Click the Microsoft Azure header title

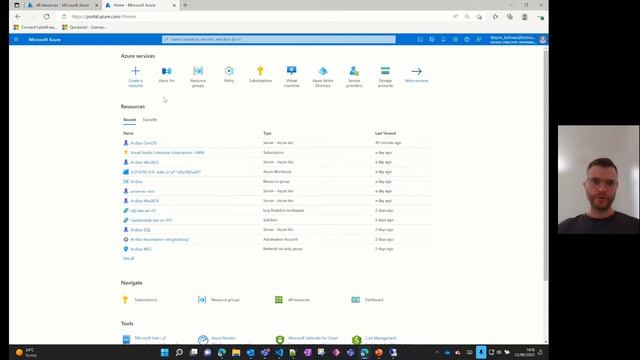point(44,40)
